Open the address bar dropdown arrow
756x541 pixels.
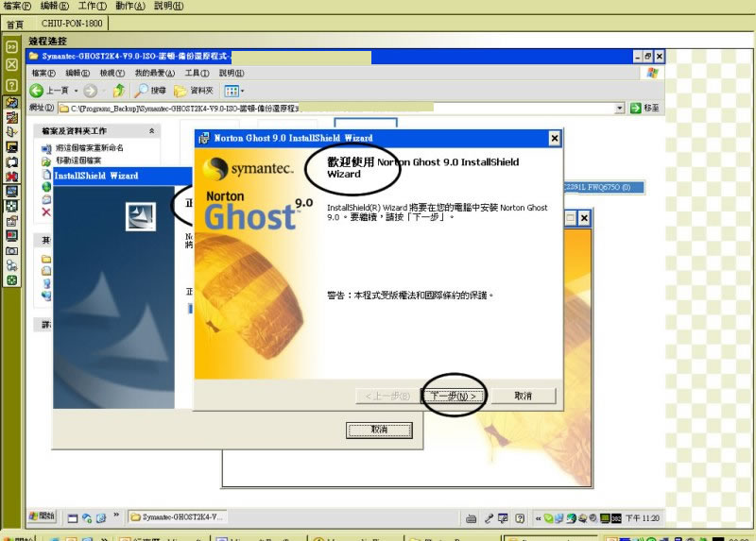tap(620, 108)
